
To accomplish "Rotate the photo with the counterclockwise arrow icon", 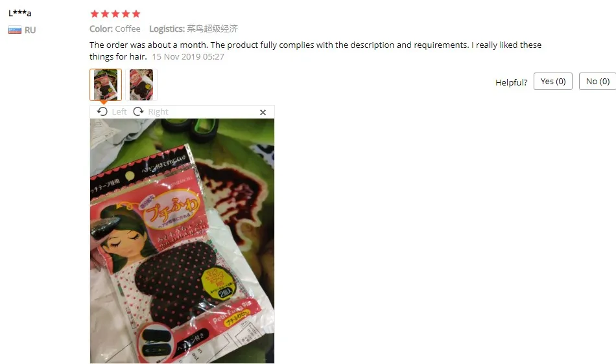I will click(102, 112).
